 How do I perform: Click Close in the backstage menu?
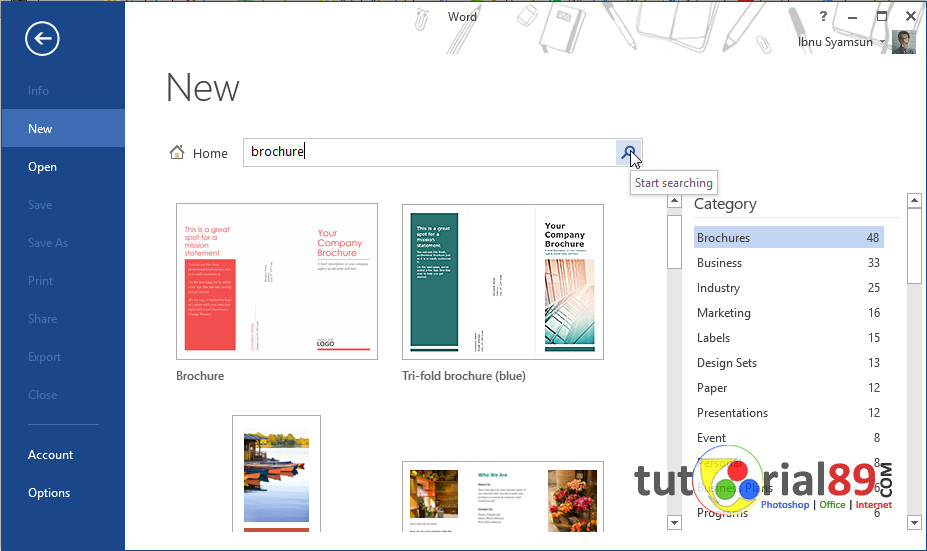click(x=43, y=395)
